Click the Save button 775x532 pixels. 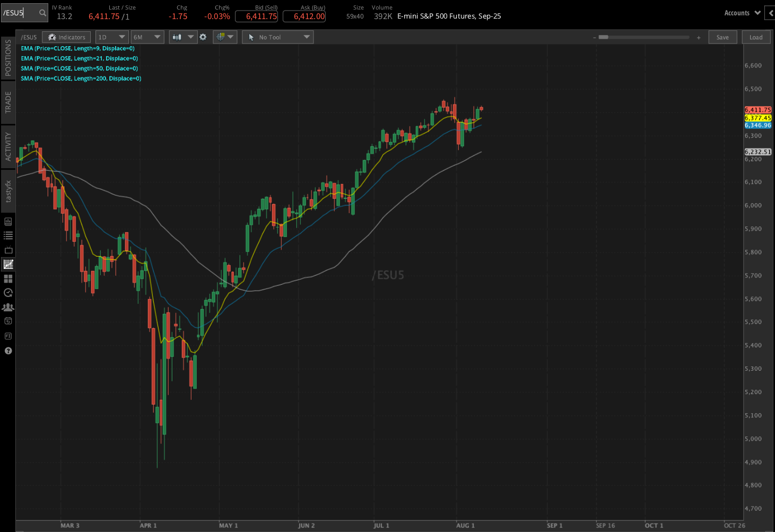[x=722, y=37]
